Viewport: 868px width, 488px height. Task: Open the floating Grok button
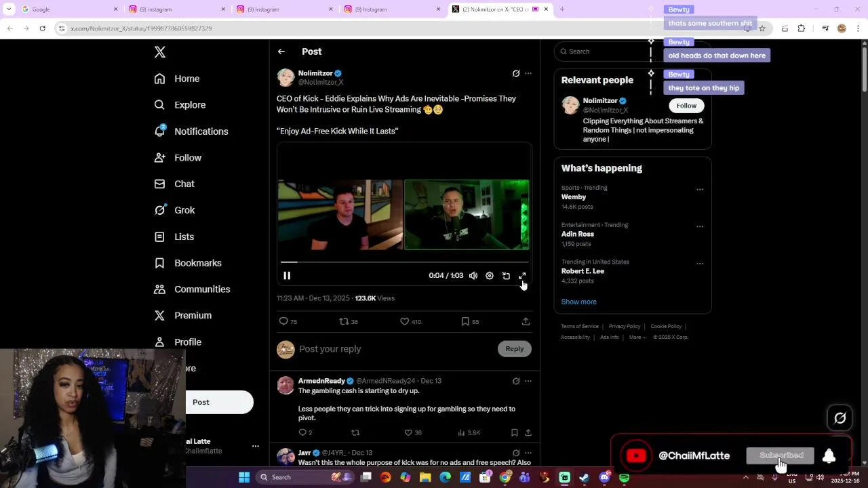(840, 418)
